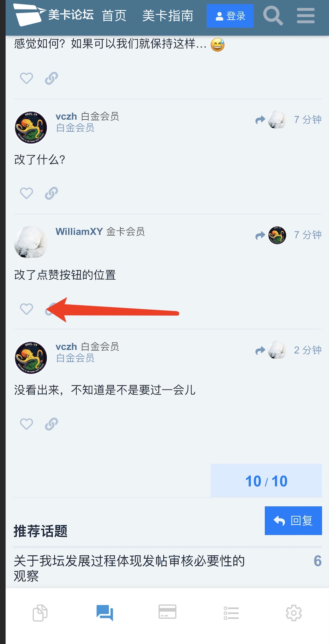Open the search magnifier in header

[273, 16]
